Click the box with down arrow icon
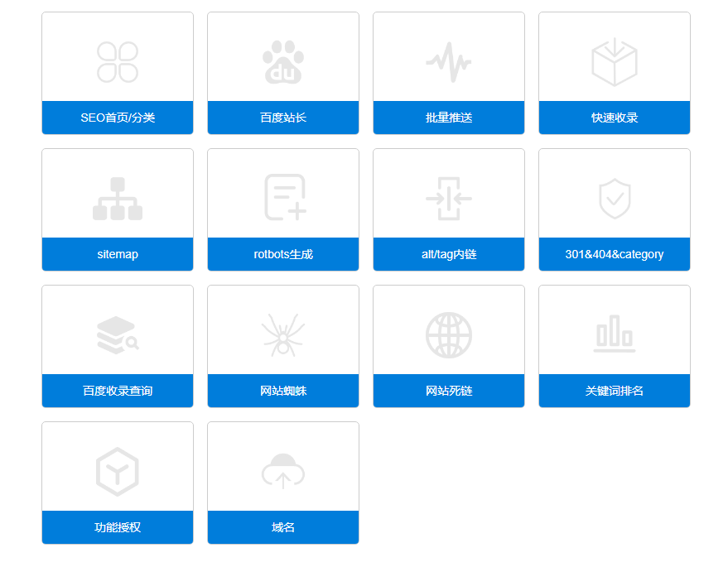 click(x=615, y=62)
